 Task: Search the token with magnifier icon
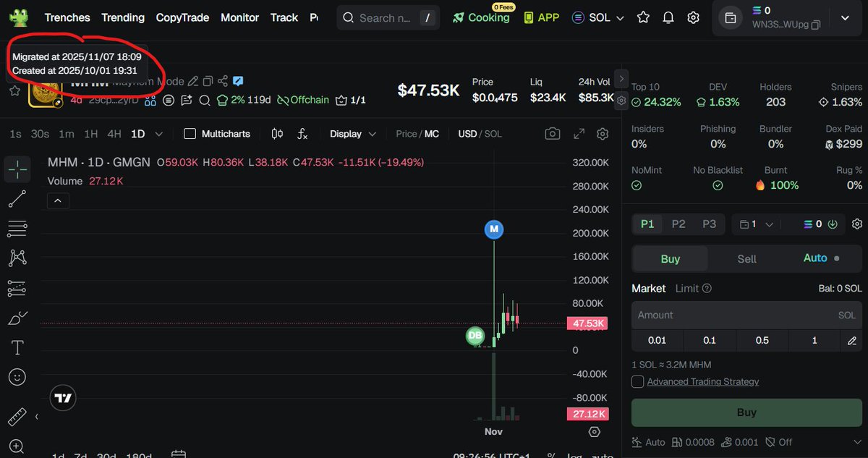click(x=205, y=100)
